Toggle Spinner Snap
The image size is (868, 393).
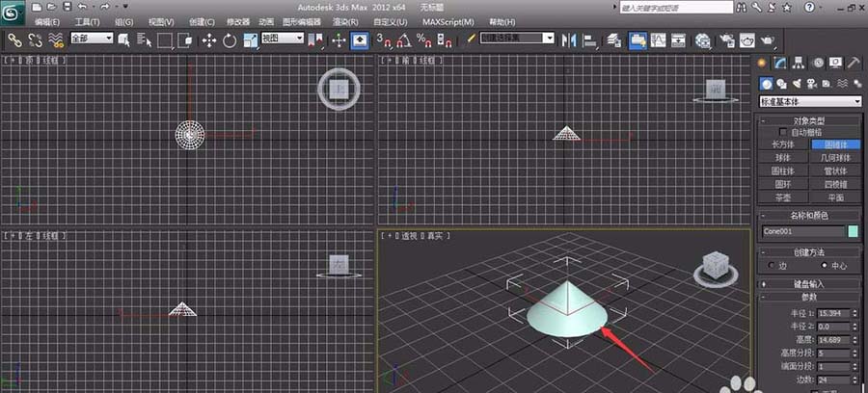445,40
